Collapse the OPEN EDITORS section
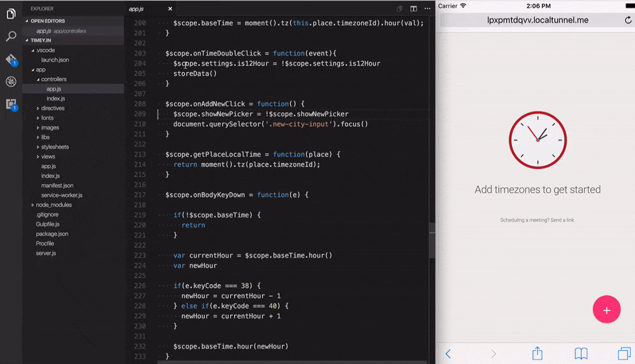Screen dimensions: 635x364 tap(46, 21)
